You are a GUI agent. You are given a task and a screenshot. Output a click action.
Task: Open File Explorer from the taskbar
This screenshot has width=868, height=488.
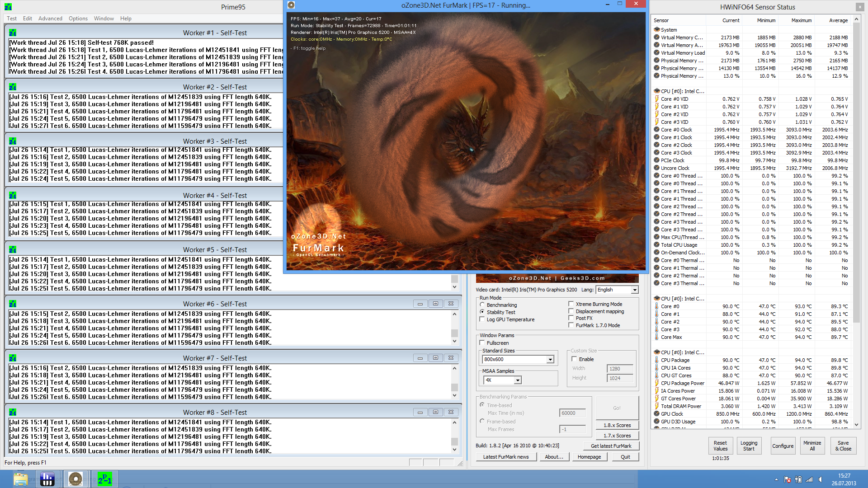20,479
